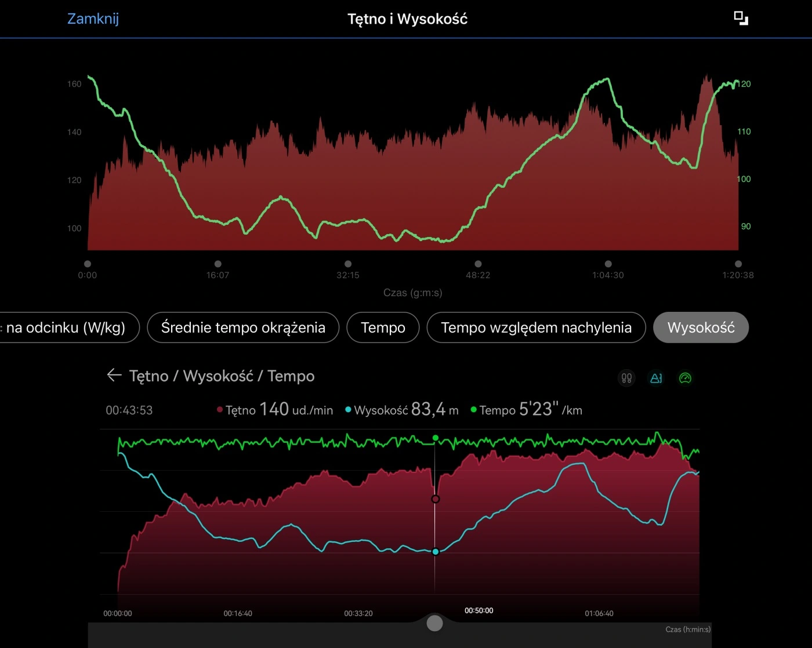Click the 16:07 time marker dot
Viewport: 812px width, 648px height.
tap(218, 264)
